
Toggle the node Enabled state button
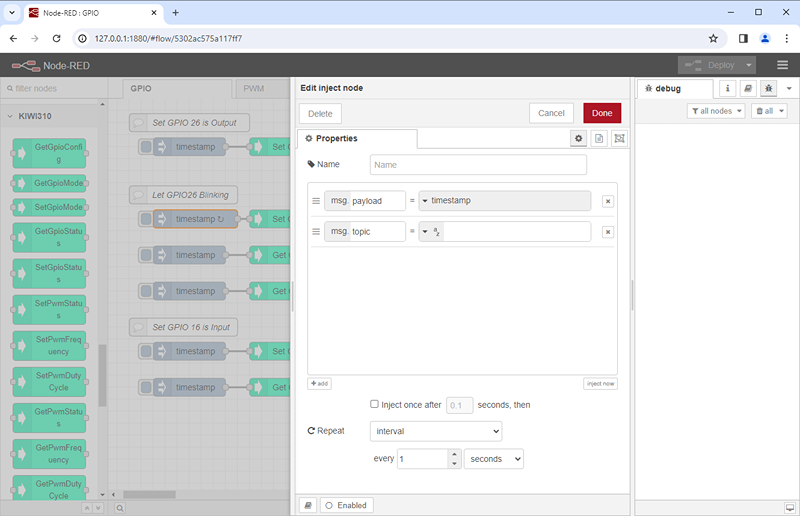pos(345,505)
